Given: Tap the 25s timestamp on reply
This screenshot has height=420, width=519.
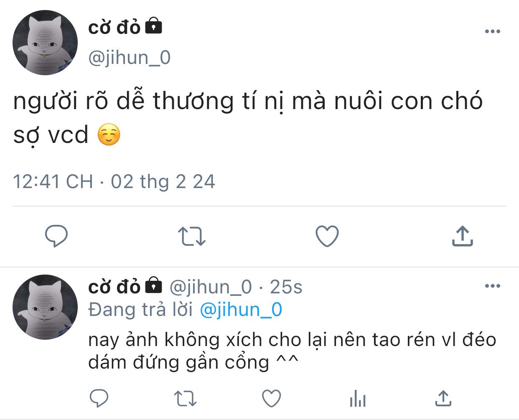Looking at the screenshot, I should [286, 287].
